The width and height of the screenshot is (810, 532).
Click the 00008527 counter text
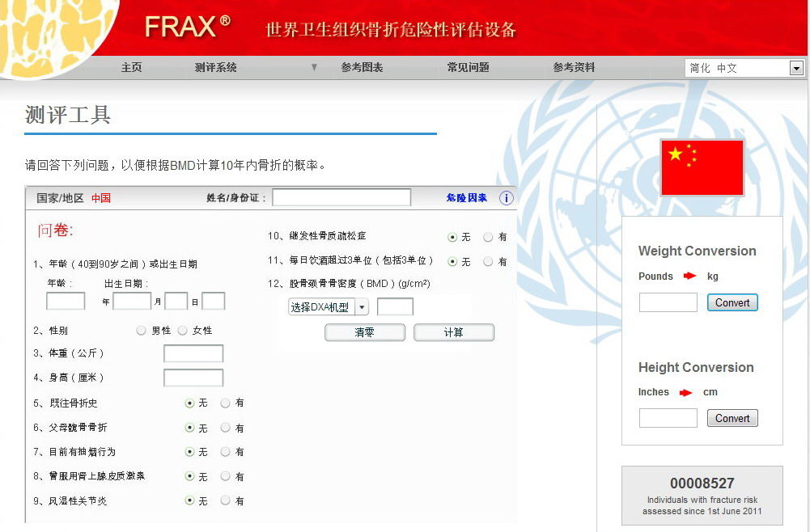(702, 483)
